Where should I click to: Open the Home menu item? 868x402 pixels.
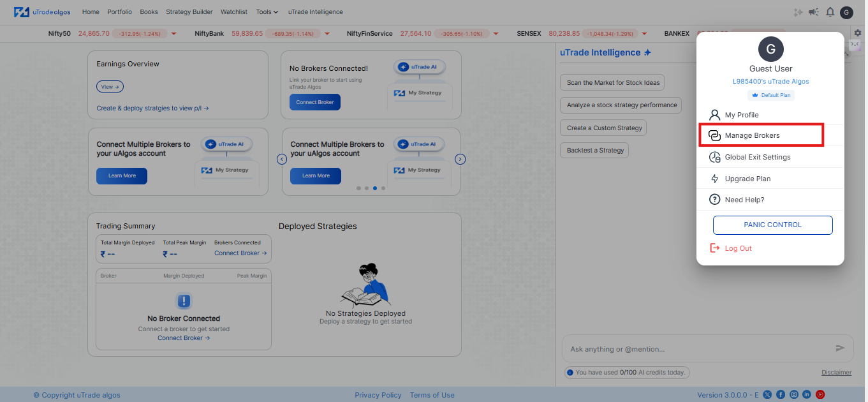91,12
